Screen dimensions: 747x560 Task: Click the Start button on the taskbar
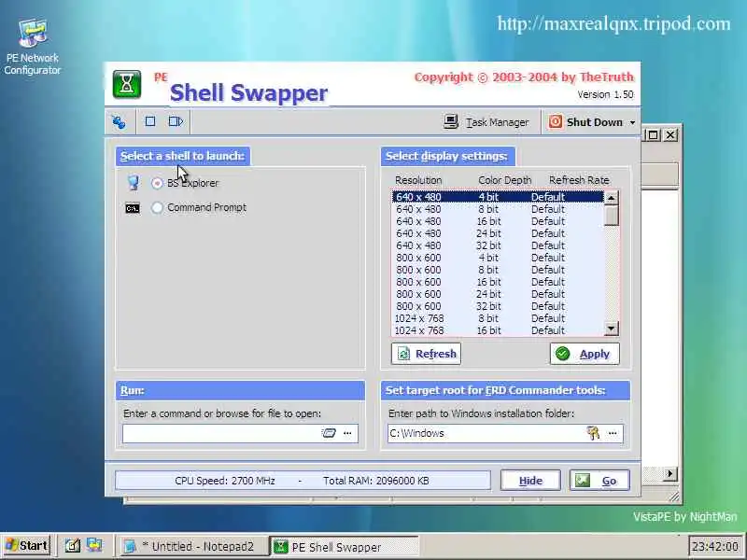click(26, 545)
